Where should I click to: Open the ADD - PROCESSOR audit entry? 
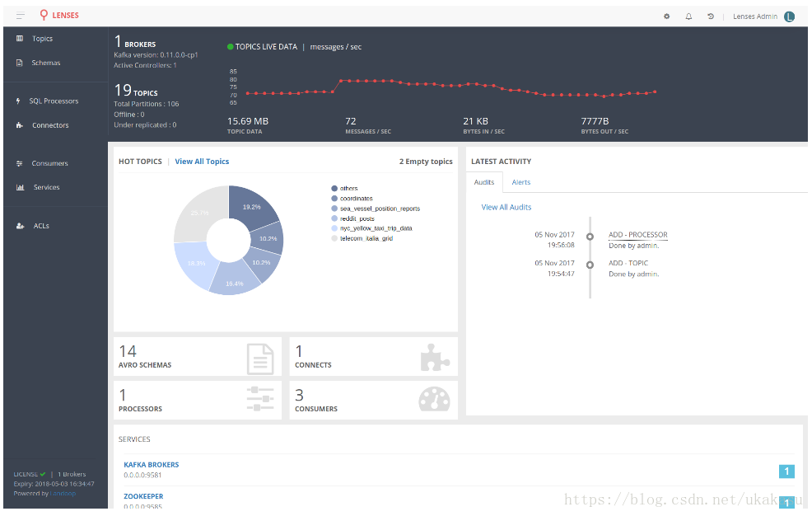point(638,235)
